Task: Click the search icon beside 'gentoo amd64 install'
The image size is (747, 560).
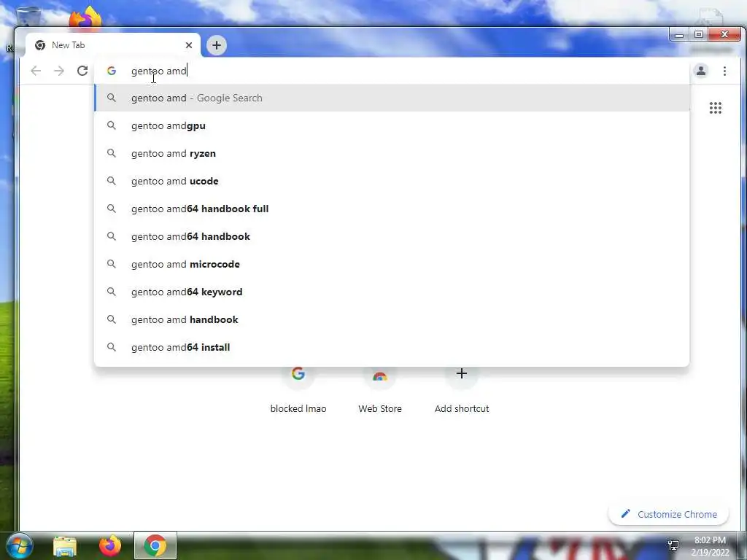Action: point(112,346)
